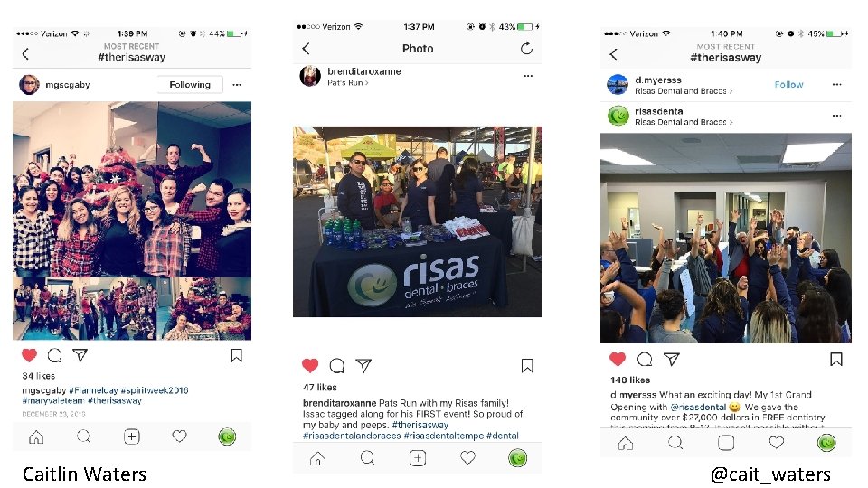Share d.myersss post with paper plane icon
The height and width of the screenshot is (488, 868).
(x=672, y=360)
